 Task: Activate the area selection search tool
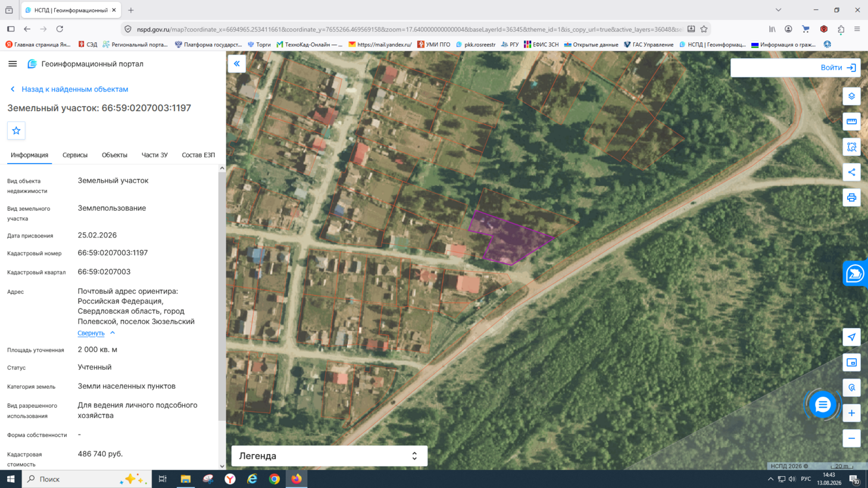(x=851, y=147)
